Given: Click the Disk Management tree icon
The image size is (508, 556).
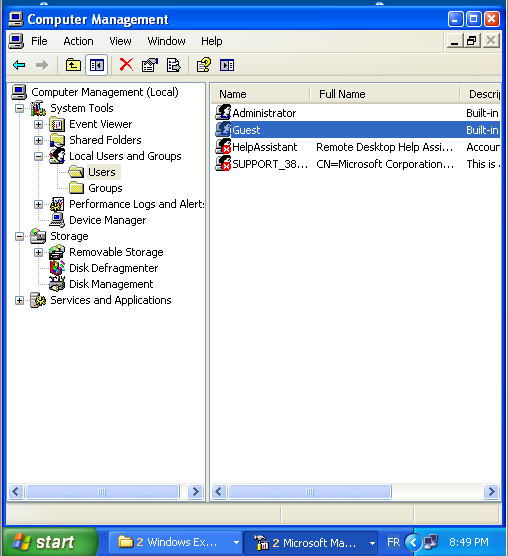Looking at the screenshot, I should coord(57,284).
